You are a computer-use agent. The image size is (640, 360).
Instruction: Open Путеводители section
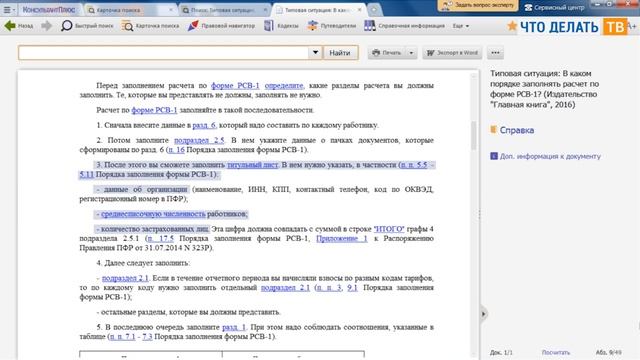click(331, 26)
